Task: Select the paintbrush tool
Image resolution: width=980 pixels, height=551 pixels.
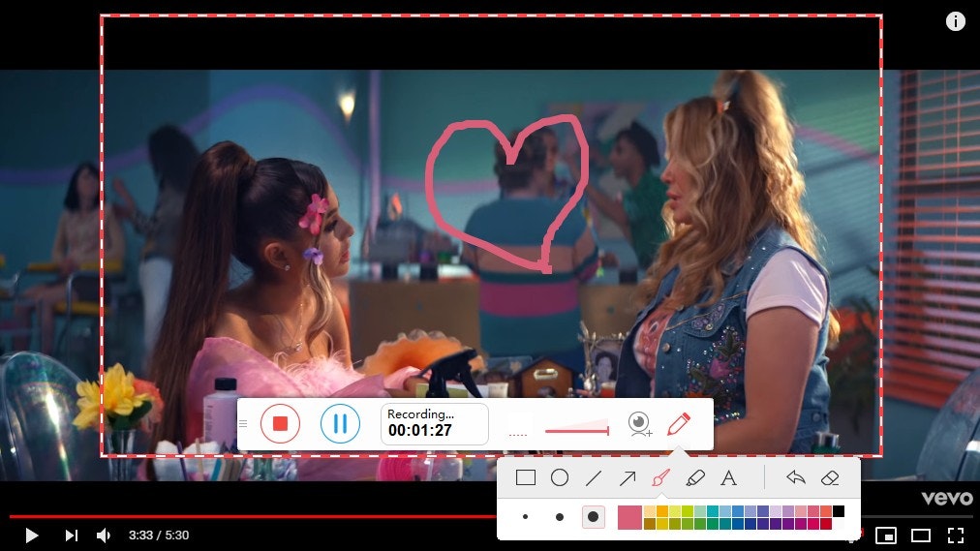Action: tap(660, 478)
